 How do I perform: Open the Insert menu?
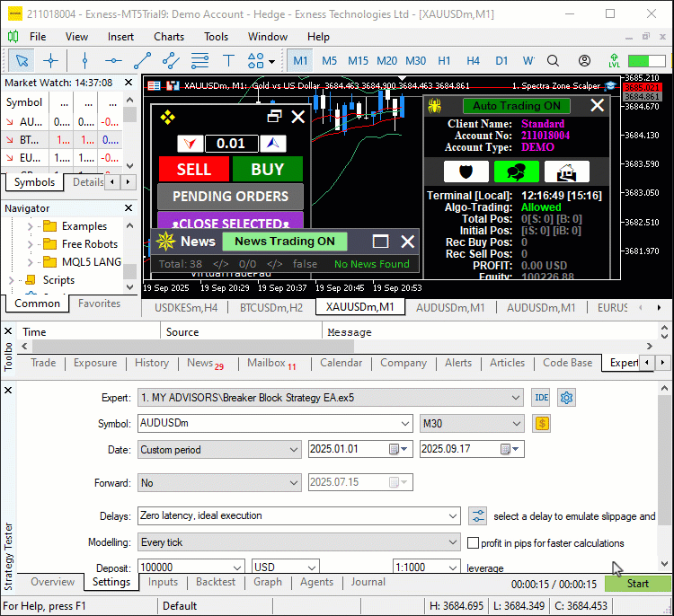pyautogui.click(x=120, y=37)
